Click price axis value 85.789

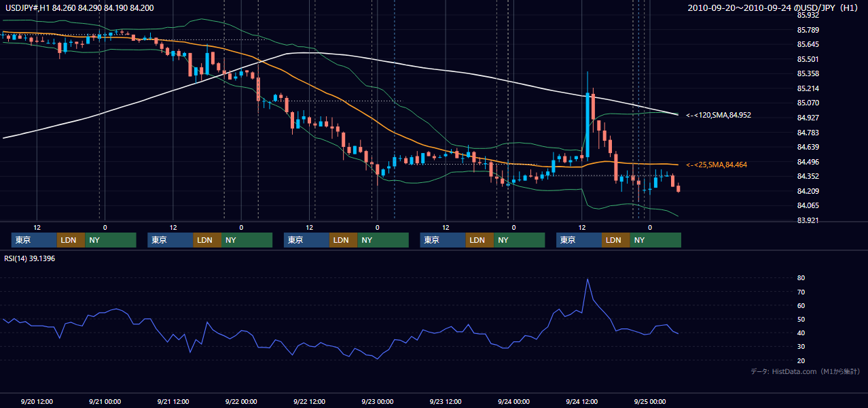(808, 30)
